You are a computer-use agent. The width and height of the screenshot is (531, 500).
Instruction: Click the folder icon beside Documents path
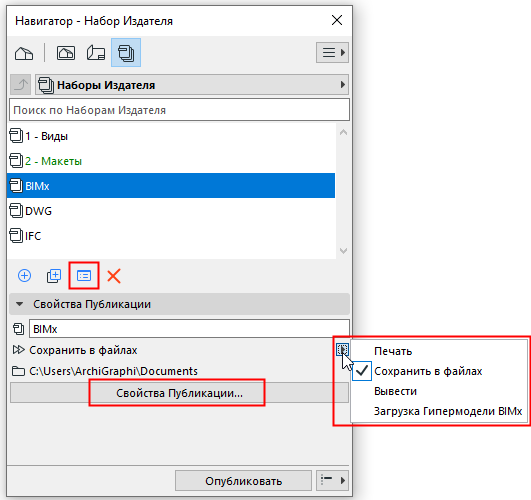(x=18, y=371)
